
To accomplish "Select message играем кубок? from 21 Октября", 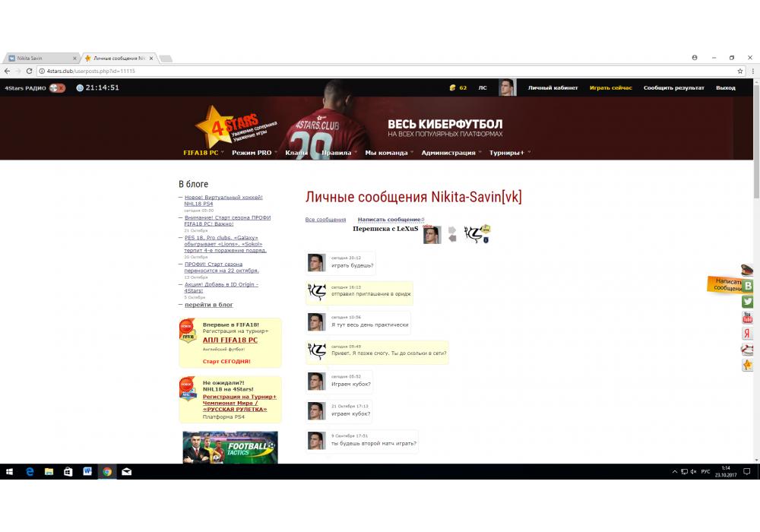I will pyautogui.click(x=350, y=413).
